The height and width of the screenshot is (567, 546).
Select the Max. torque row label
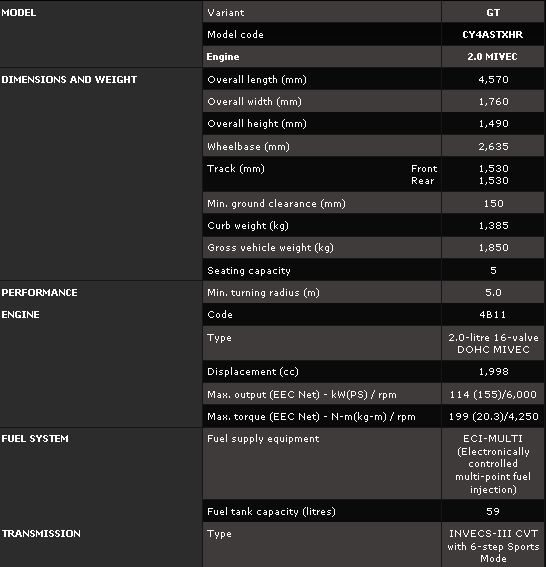coord(311,417)
